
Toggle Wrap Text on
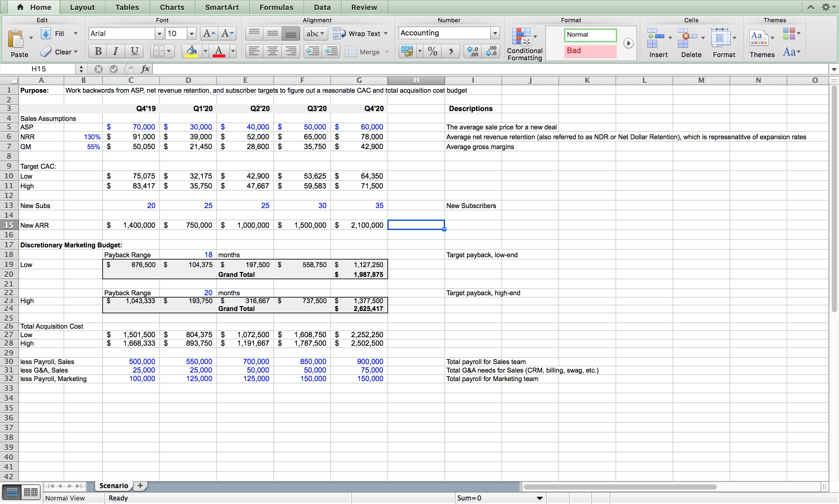(x=360, y=33)
